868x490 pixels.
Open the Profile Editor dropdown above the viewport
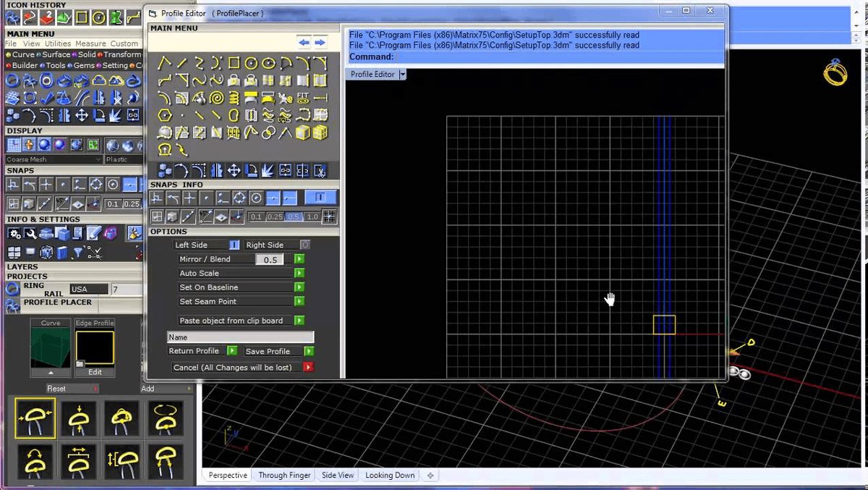[402, 74]
